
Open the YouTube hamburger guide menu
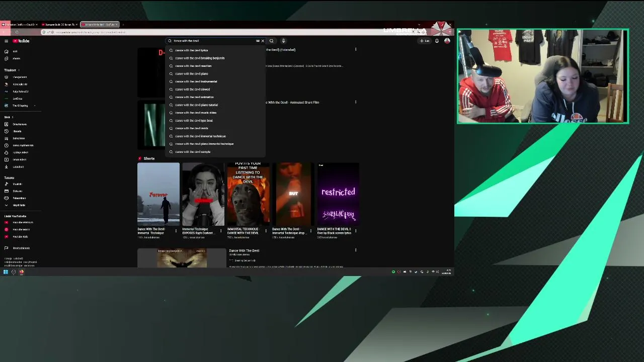[x=6, y=41]
